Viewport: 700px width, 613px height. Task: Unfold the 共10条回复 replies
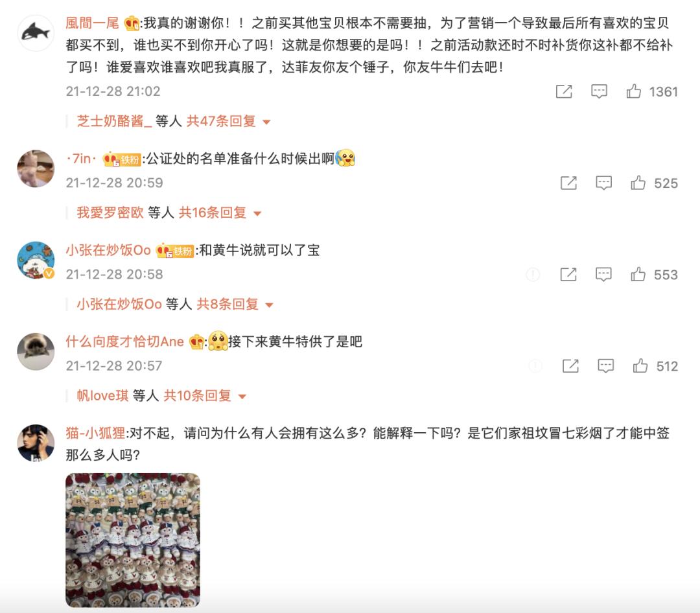tap(205, 395)
